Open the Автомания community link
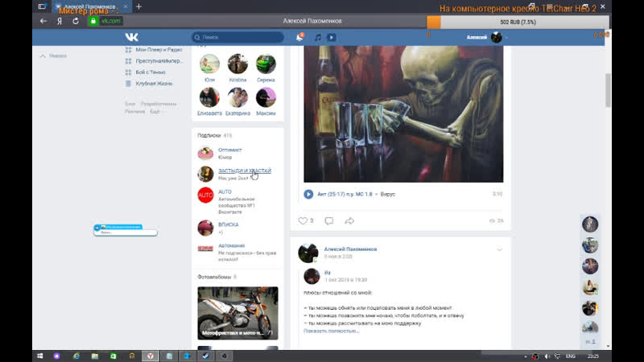 231,245
